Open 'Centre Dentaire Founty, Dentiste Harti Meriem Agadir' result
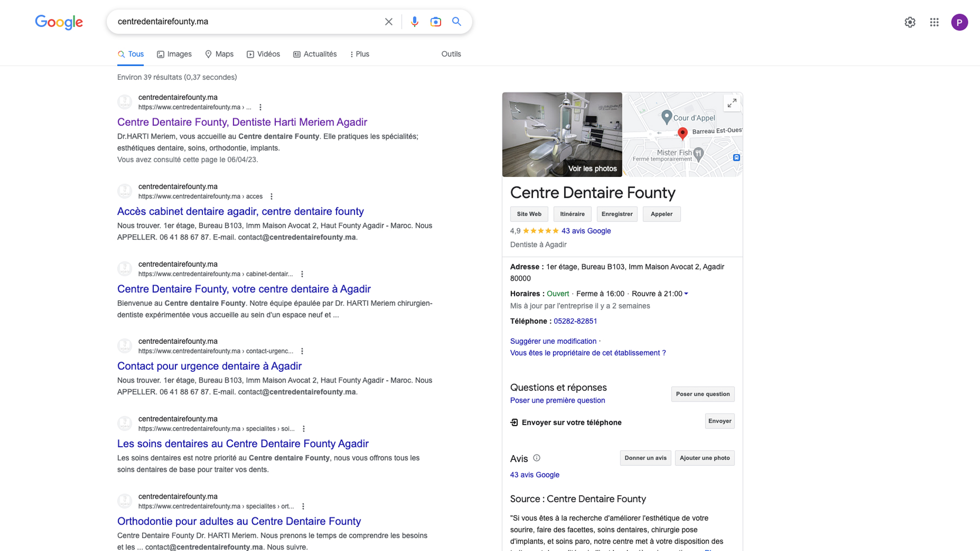This screenshot has height=551, width=980. click(242, 122)
